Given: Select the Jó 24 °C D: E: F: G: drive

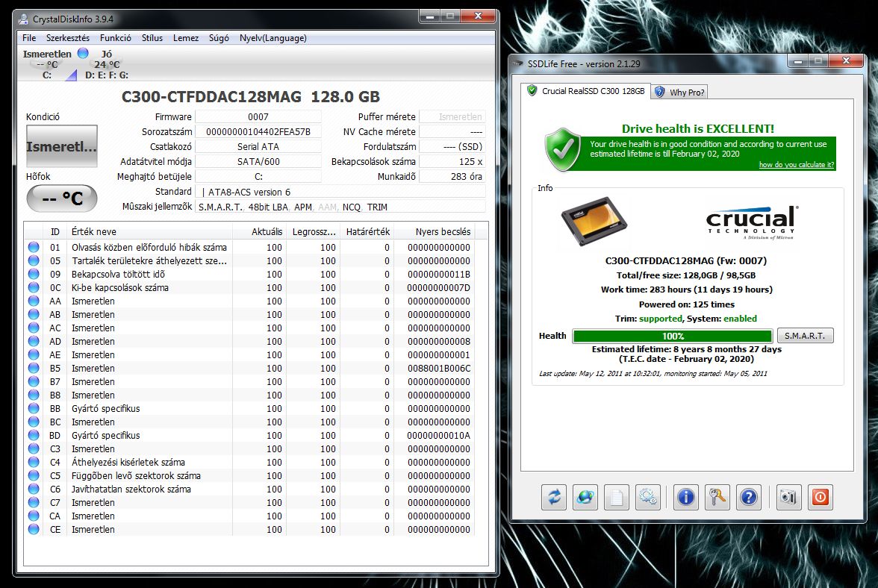Looking at the screenshot, I should click(107, 63).
